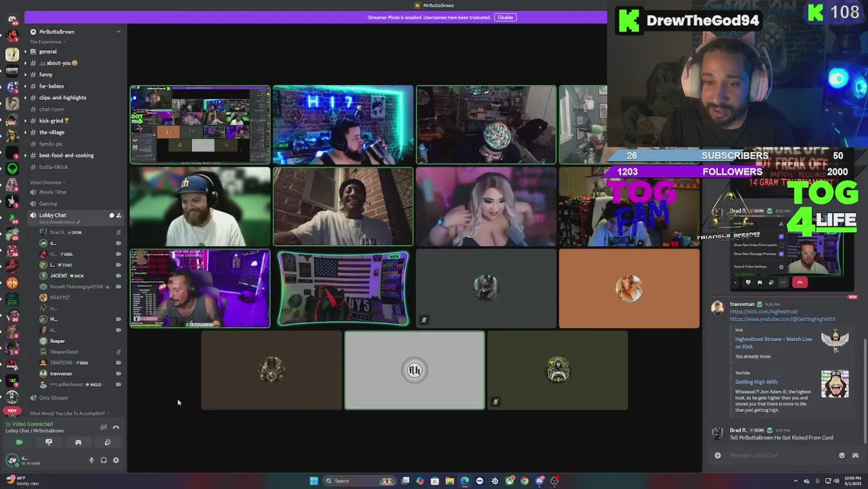Select Reaper in voice participant list
The image size is (868, 489).
point(80,341)
